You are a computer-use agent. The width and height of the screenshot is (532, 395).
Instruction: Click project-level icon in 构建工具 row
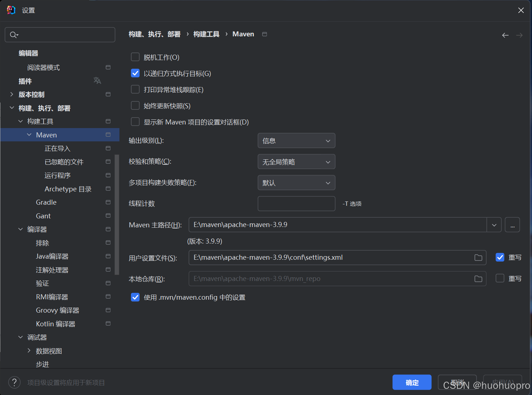tap(108, 121)
